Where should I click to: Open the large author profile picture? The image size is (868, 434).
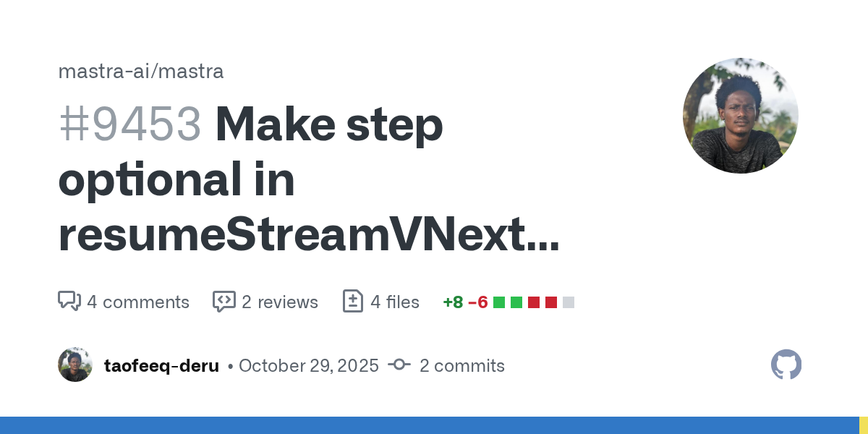pos(740,116)
